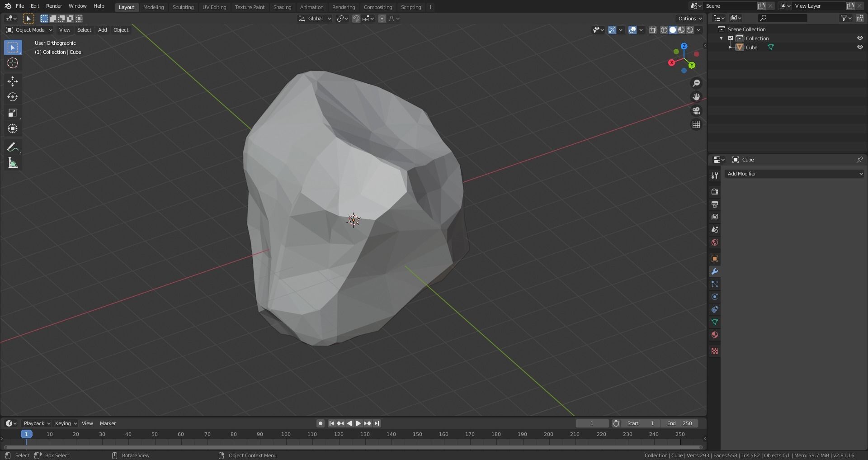Toggle viewport gizmos display

(612, 30)
